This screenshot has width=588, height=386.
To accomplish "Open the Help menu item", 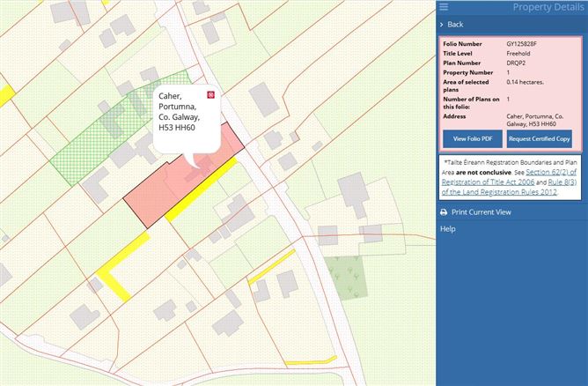I will 448,229.
